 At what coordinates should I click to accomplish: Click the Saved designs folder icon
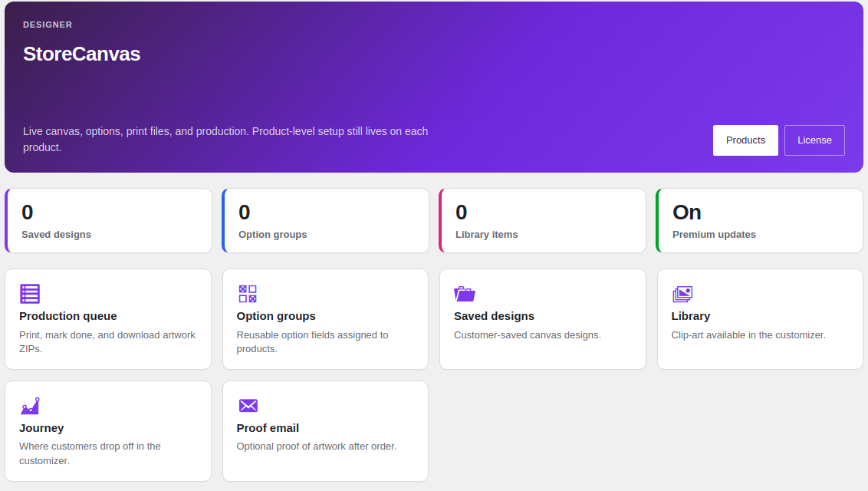(x=465, y=294)
